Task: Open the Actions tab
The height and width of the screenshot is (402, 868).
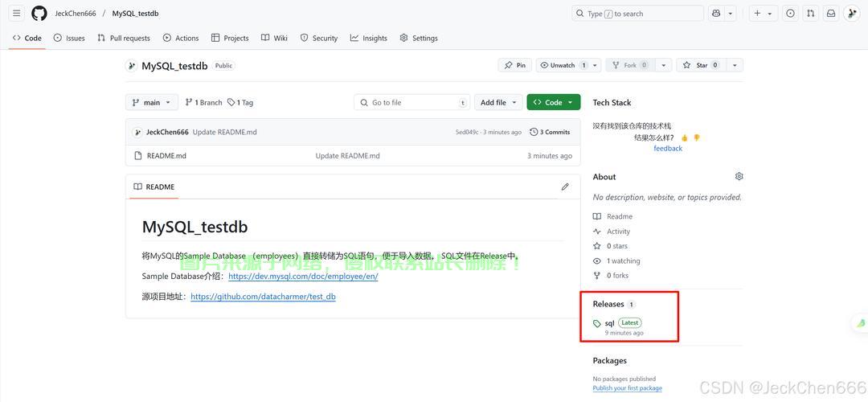Action: (181, 39)
